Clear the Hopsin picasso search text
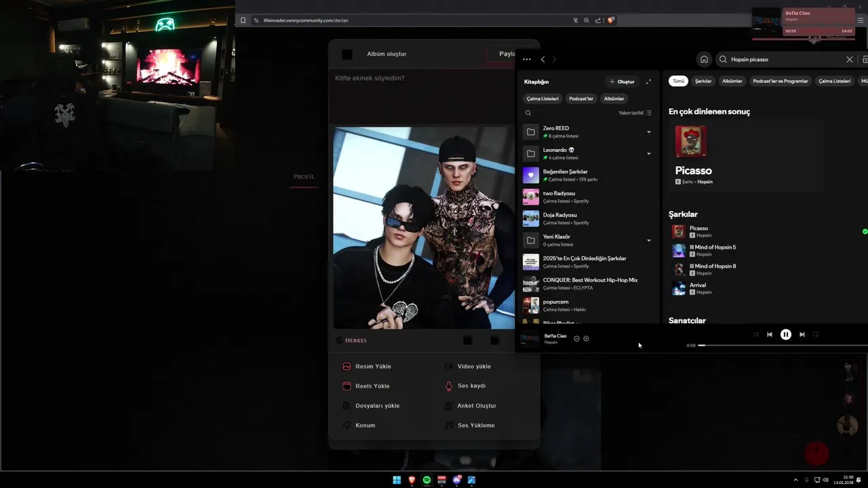The height and width of the screenshot is (488, 868). (850, 60)
